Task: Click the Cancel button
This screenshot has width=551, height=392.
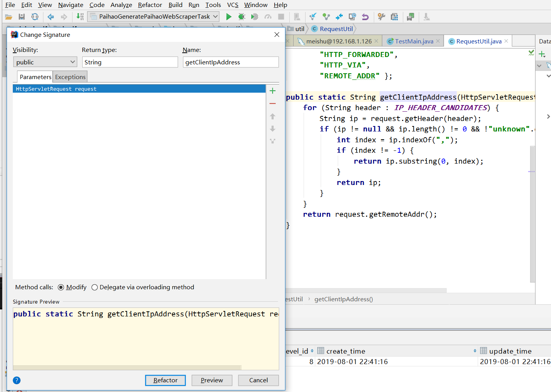Action: (x=258, y=380)
